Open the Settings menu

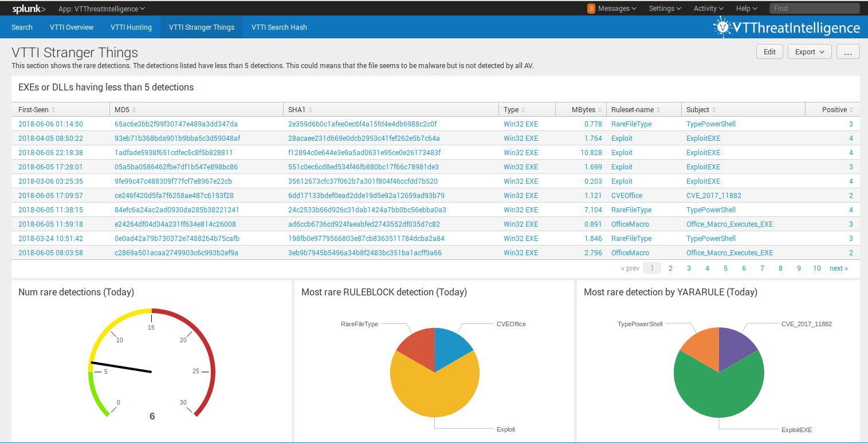pyautogui.click(x=665, y=9)
